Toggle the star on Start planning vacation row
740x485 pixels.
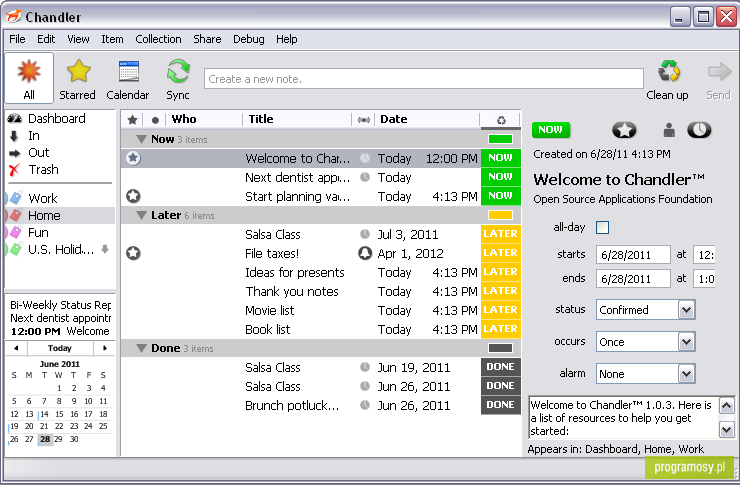pyautogui.click(x=133, y=196)
